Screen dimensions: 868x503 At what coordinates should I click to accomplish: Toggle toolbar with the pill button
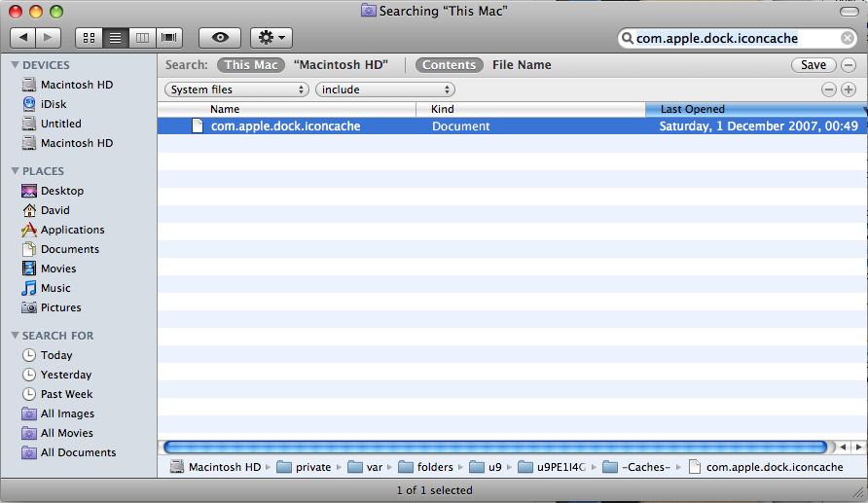[849, 11]
